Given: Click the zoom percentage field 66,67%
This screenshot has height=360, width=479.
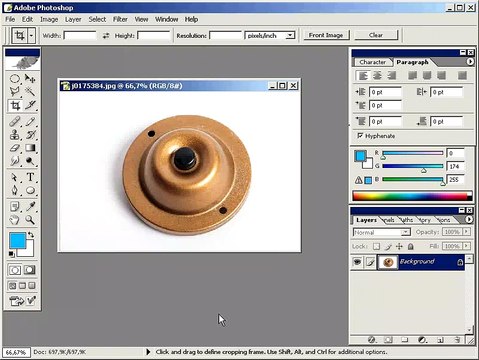Looking at the screenshot, I should click(x=16, y=352).
